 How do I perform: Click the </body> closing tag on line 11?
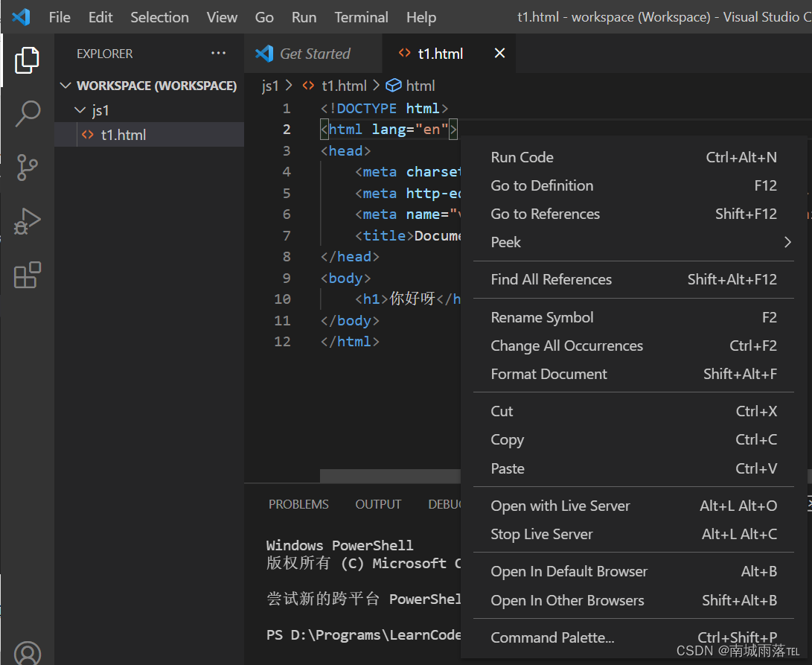(350, 320)
